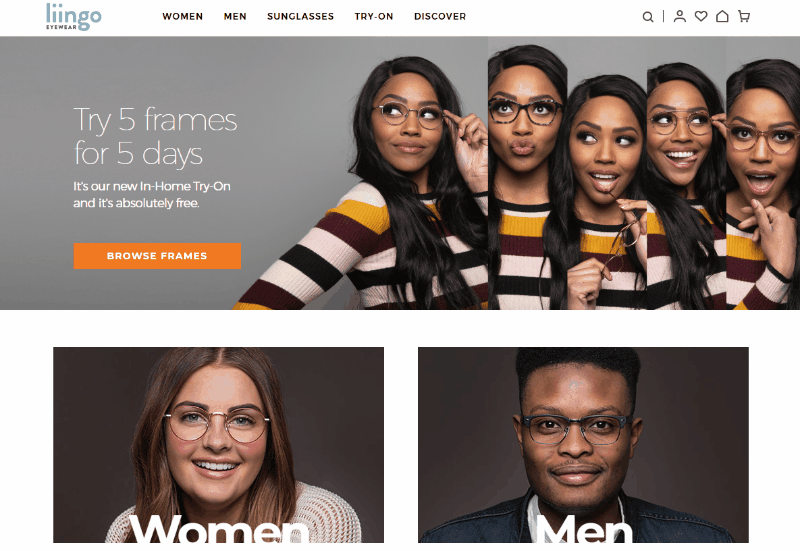800x551 pixels.
Task: Click the liingo eyewear logo
Action: (x=73, y=17)
